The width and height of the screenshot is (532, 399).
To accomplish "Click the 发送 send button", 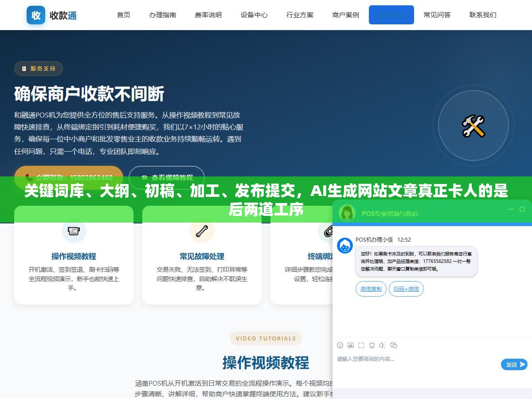I will tap(514, 364).
